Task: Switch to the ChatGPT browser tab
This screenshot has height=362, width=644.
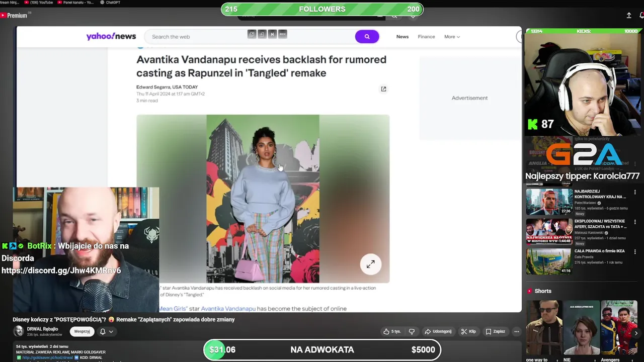Action: [110, 3]
